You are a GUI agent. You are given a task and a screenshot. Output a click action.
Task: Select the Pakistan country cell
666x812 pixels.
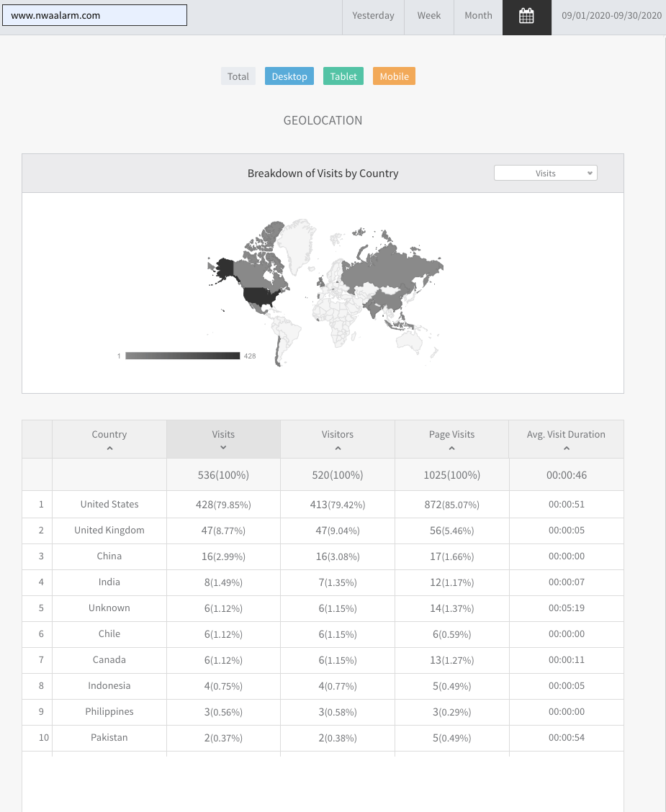pyautogui.click(x=109, y=737)
